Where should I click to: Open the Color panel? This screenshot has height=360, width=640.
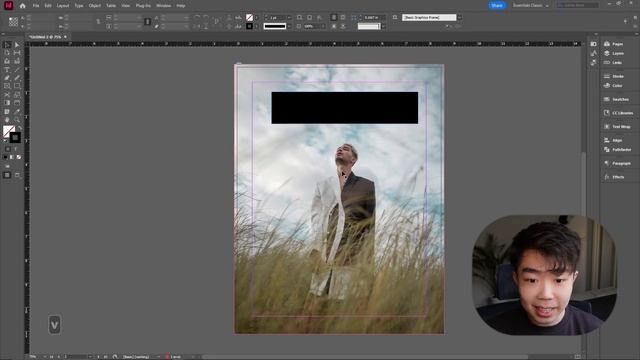(613, 86)
